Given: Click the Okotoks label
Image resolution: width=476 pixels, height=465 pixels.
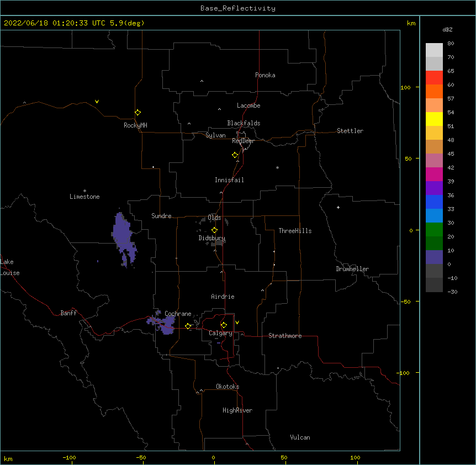Looking at the screenshot, I should 228,387.
